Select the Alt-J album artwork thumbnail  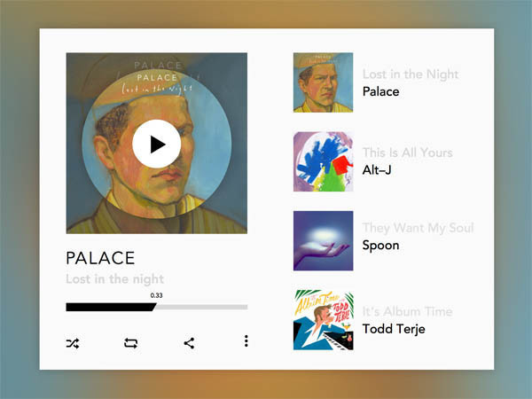coord(323,161)
